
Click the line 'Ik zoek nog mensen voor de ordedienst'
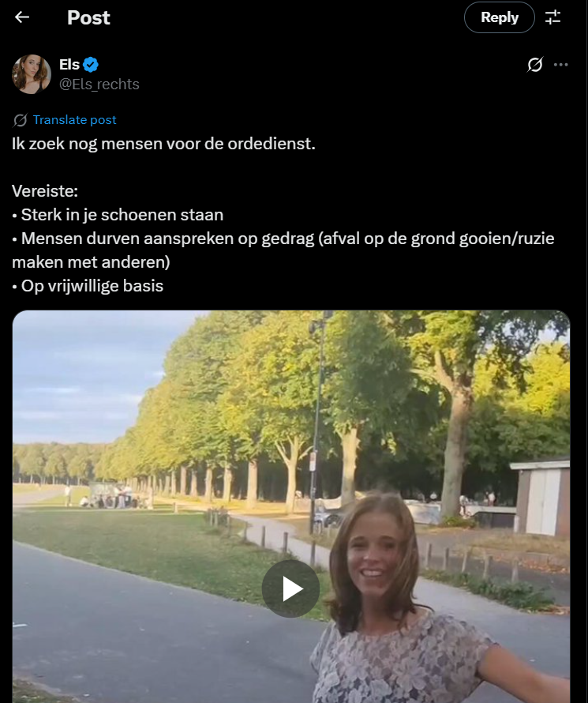pyautogui.click(x=163, y=144)
